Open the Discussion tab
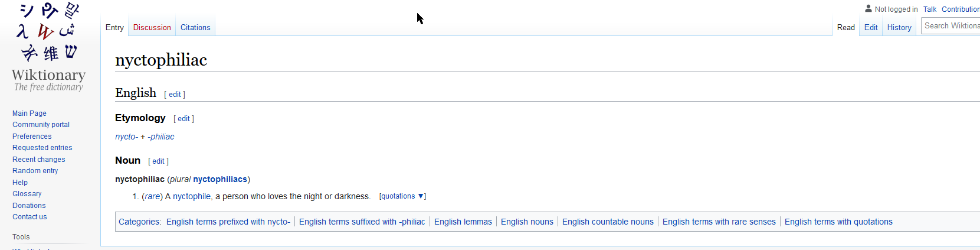This screenshot has height=250, width=980. (x=152, y=27)
